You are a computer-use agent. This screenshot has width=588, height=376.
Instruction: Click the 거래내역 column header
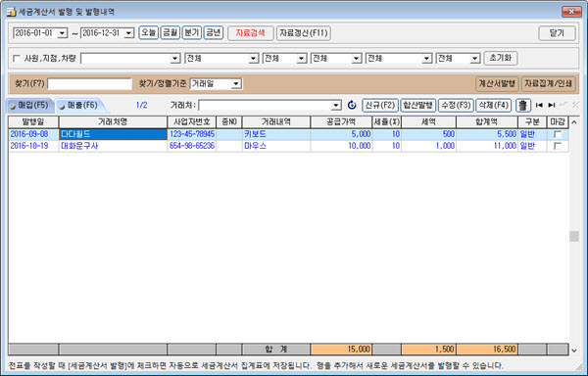pyautogui.click(x=276, y=122)
